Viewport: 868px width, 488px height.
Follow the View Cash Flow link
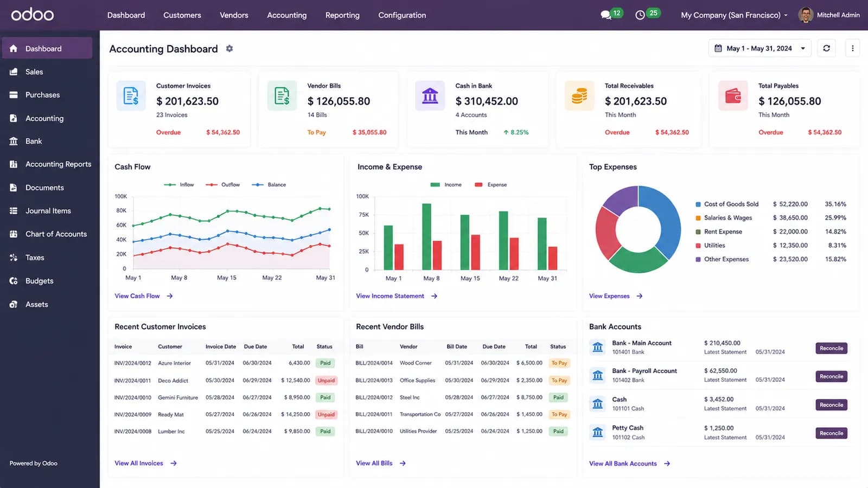[143, 296]
